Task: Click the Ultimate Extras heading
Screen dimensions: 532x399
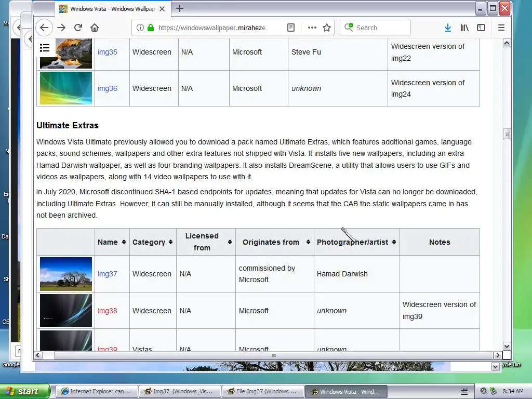Action: [68, 126]
